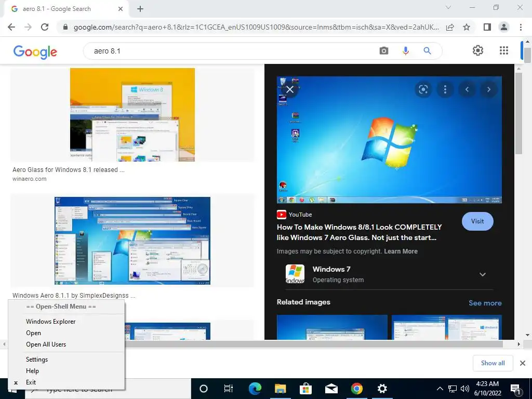Open Mail app from the taskbar
532x399 pixels.
tap(331, 389)
